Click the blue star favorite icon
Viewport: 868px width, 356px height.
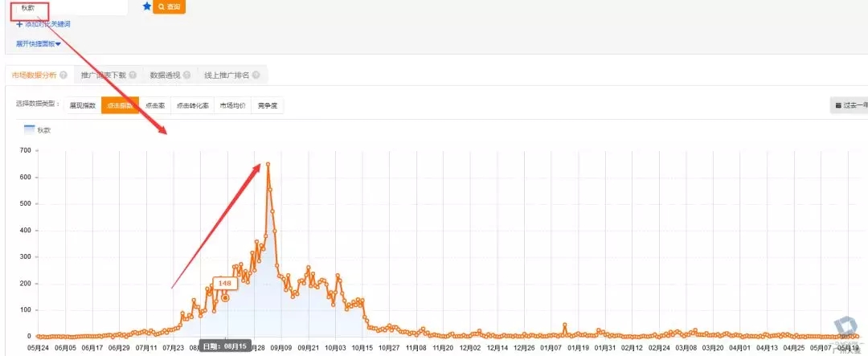pos(146,6)
